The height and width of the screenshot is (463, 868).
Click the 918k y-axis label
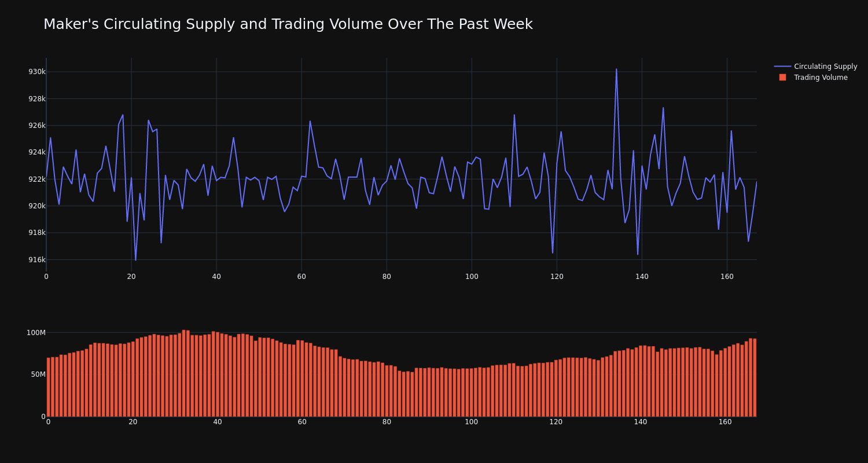point(37,233)
